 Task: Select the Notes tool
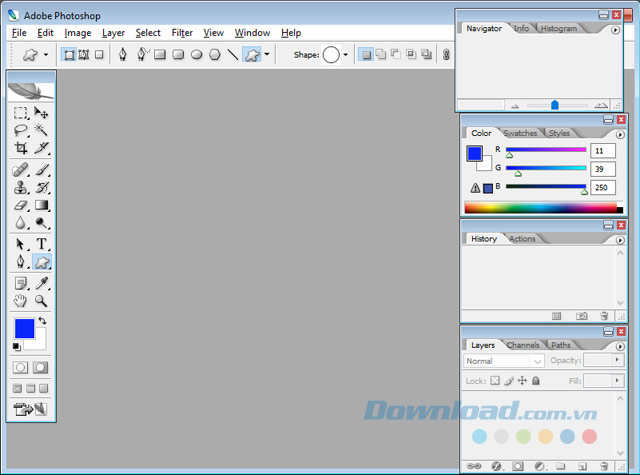pyautogui.click(x=20, y=283)
